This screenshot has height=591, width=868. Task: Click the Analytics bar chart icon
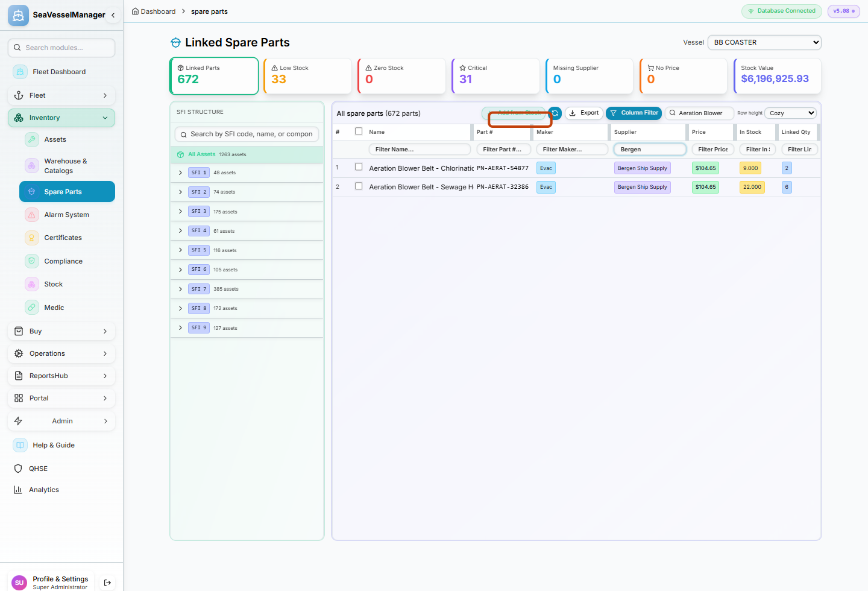18,490
